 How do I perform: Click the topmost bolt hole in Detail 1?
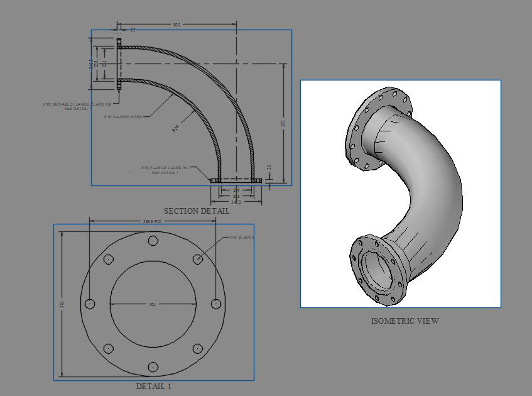pos(153,241)
